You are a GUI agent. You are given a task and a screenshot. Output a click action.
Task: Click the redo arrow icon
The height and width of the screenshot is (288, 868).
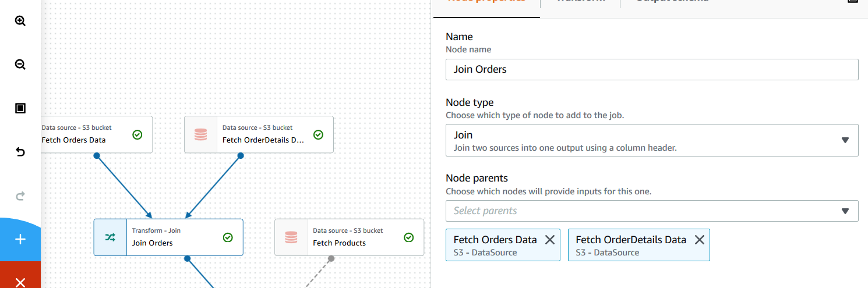coord(20,195)
